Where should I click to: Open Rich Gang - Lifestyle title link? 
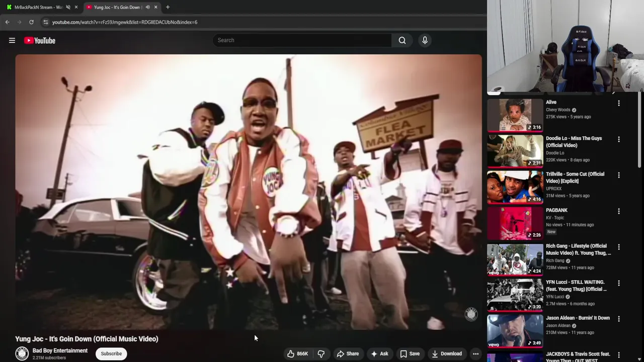click(x=579, y=249)
